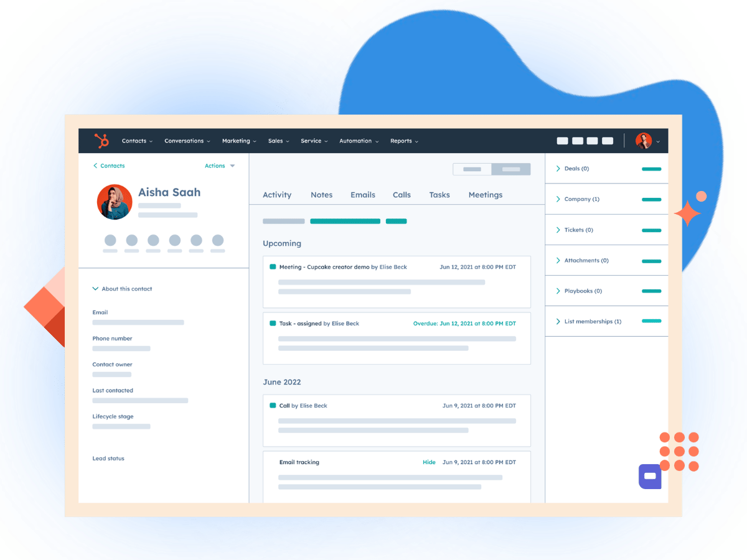747x560 pixels.
Task: Open the Actions dropdown
Action: click(x=220, y=166)
